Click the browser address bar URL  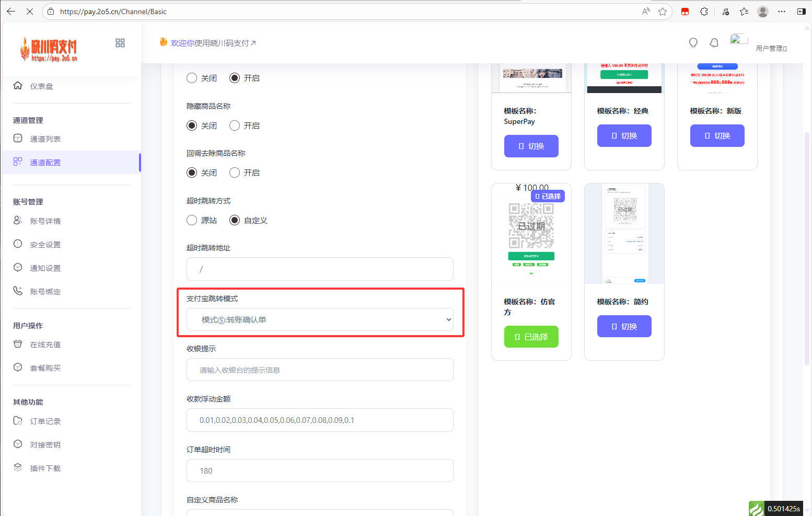pos(113,12)
